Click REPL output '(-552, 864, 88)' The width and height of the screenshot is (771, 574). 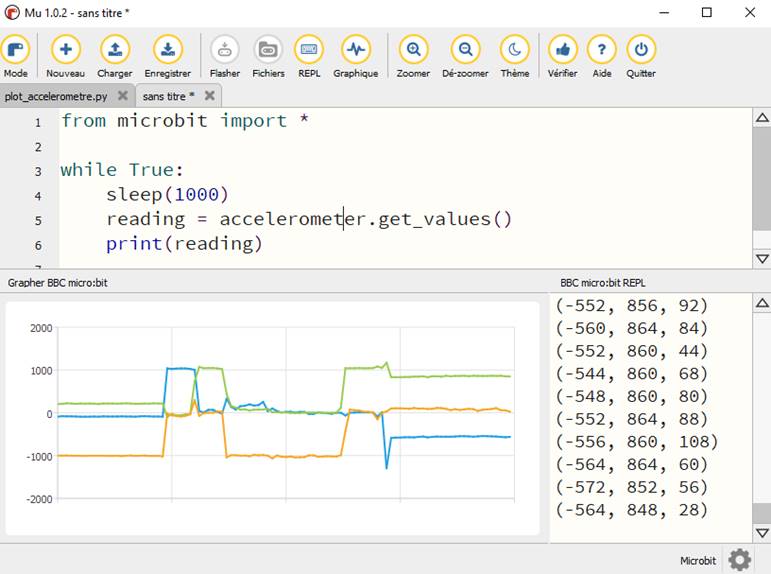pos(631,419)
